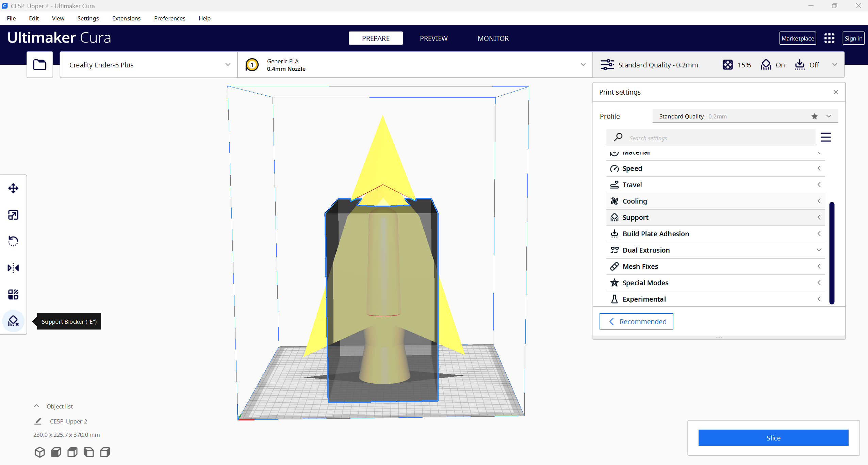Switch to top view cube icon
Image resolution: width=868 pixels, height=465 pixels.
tap(72, 452)
